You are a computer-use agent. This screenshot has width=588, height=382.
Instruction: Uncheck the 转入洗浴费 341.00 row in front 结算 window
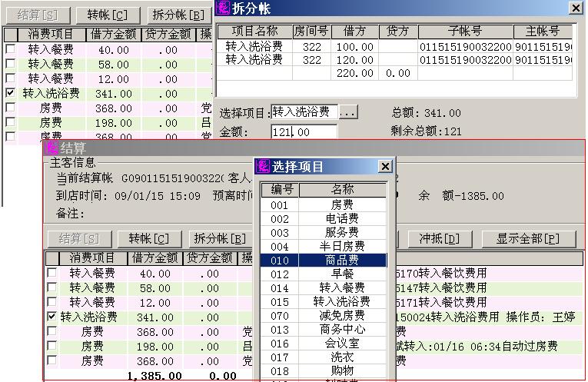point(51,317)
